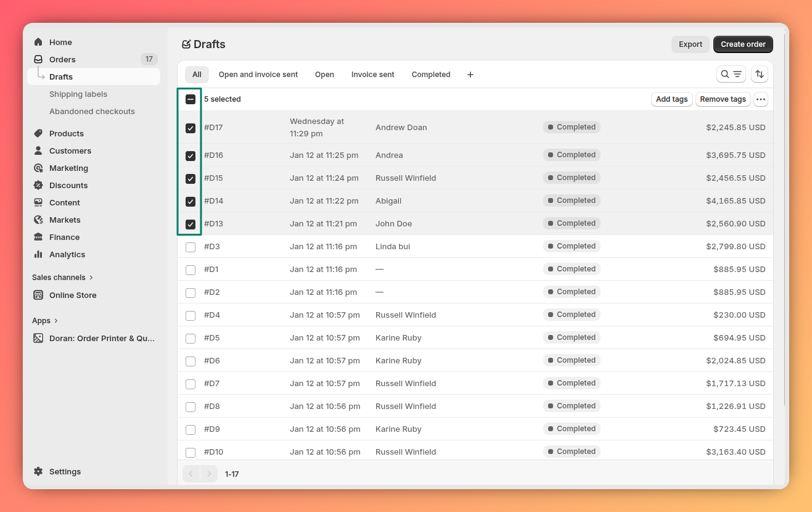Screen dimensions: 812x512
Task: Click Completed status badge for #D5
Action: click(x=572, y=337)
